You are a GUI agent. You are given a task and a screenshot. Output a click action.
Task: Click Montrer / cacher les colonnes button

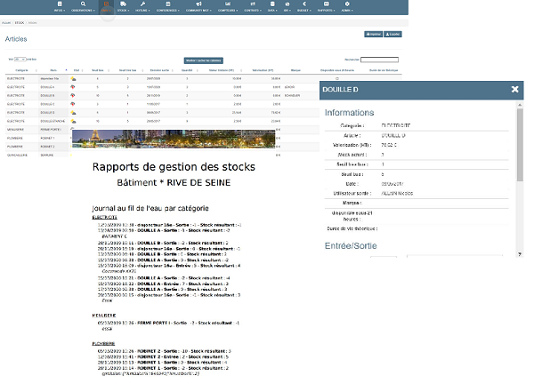(204, 60)
